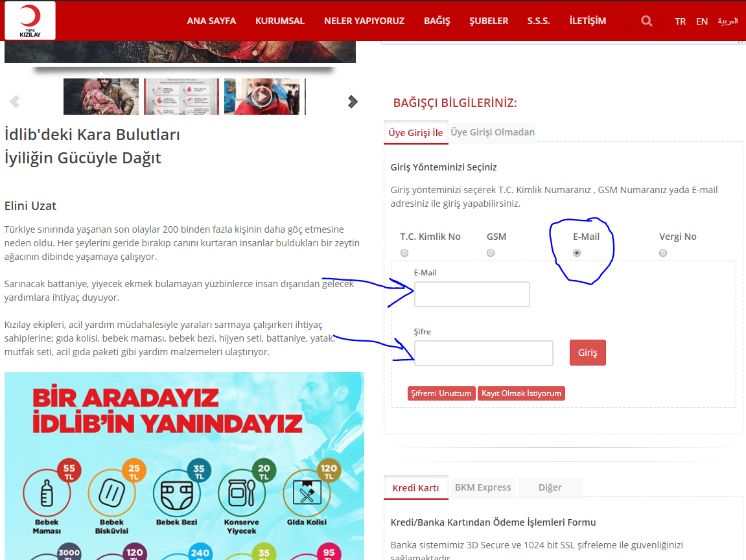This screenshot has height=560, width=746.
Task: Open ŞUBELER menu item
Action: [x=489, y=21]
